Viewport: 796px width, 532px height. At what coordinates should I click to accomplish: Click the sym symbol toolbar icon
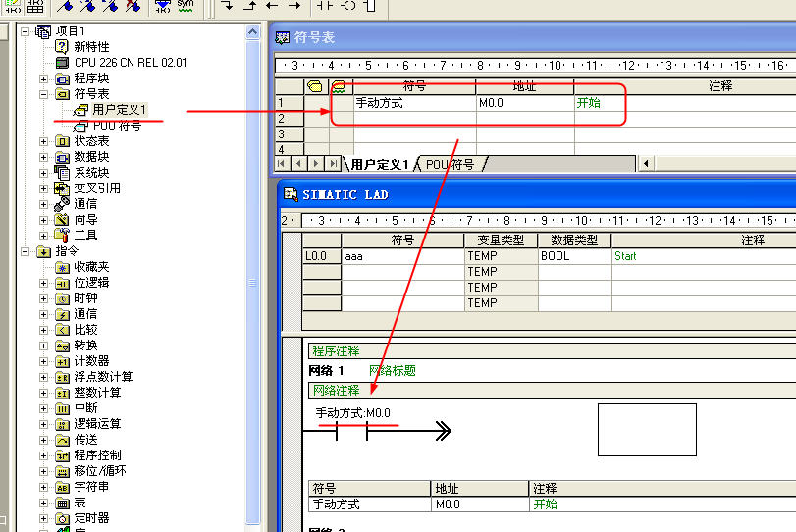point(186,5)
